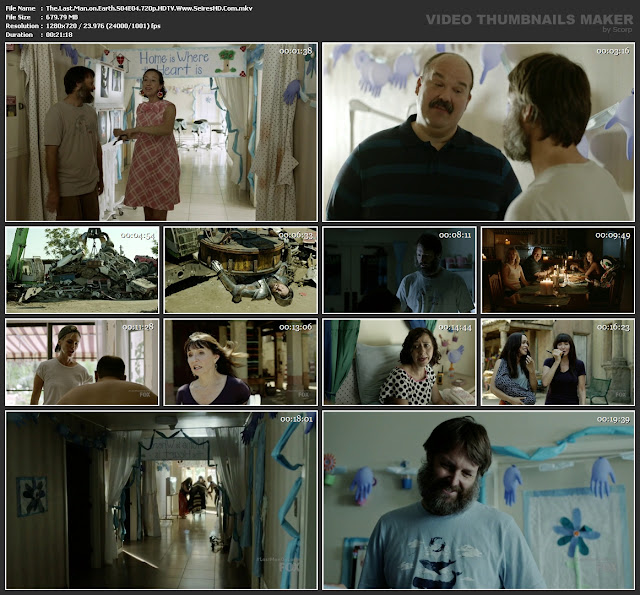The image size is (640, 595).
Task: Click the 00:13:06 timestamp label
Action: pyautogui.click(x=296, y=327)
